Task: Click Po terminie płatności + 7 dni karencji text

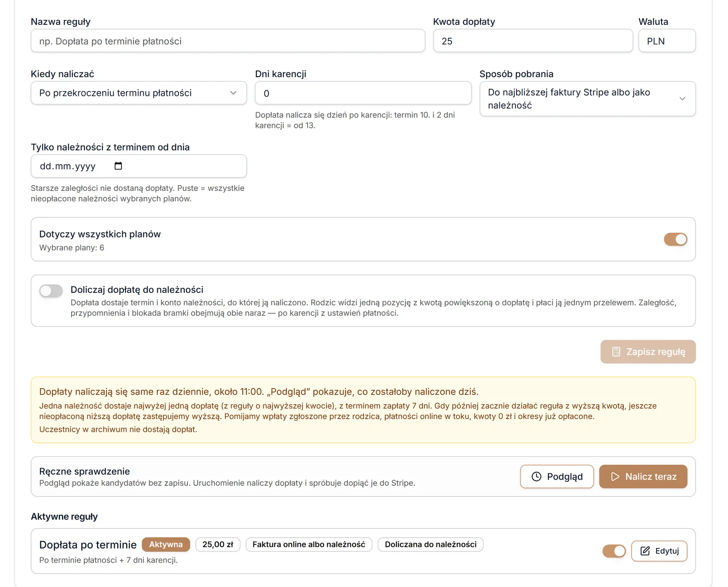Action: click(x=108, y=560)
